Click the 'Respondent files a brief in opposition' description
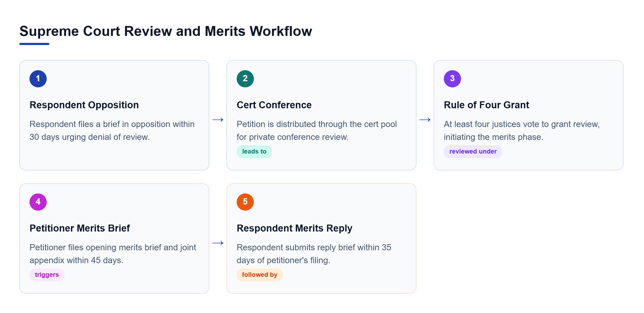The image size is (644, 313). [x=112, y=131]
